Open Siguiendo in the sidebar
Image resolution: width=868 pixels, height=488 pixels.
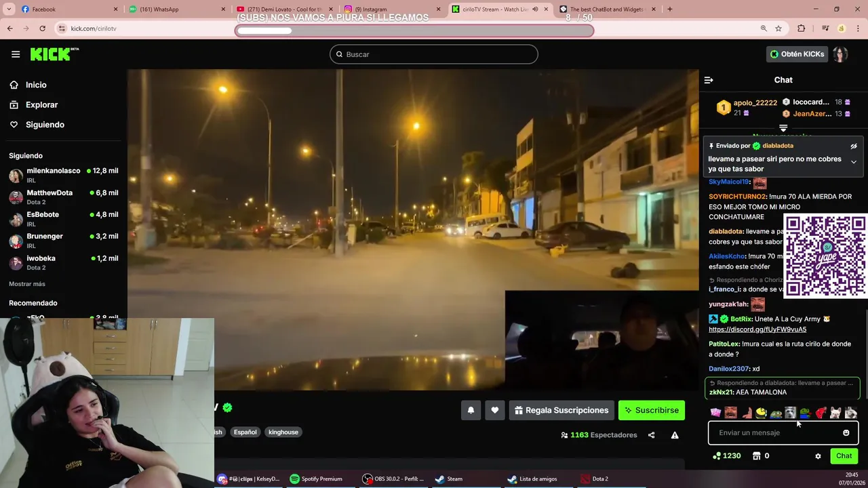pos(64,125)
